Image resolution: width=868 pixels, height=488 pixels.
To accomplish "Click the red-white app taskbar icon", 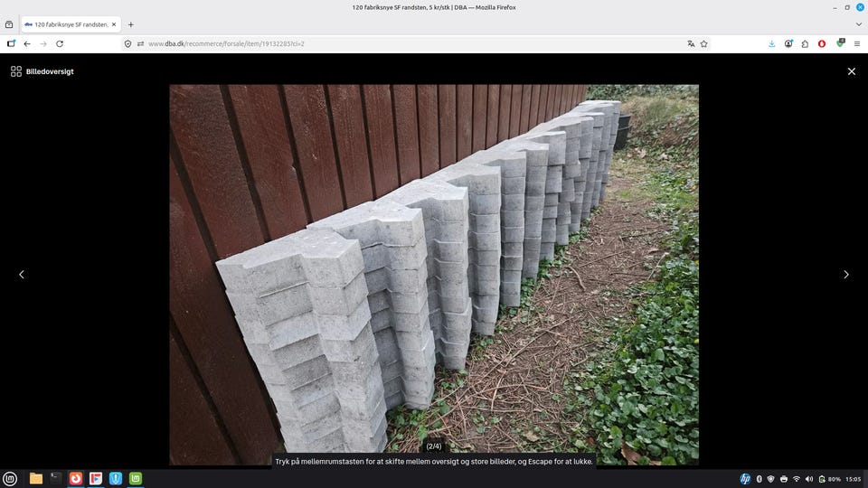I will (96, 479).
